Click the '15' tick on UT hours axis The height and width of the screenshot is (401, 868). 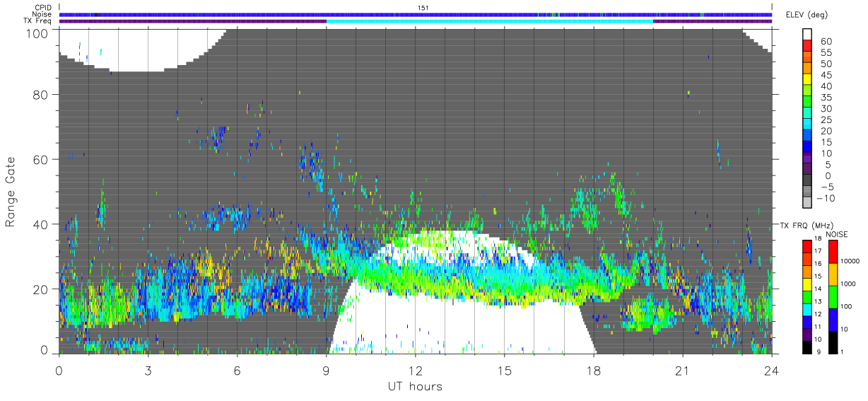point(504,371)
